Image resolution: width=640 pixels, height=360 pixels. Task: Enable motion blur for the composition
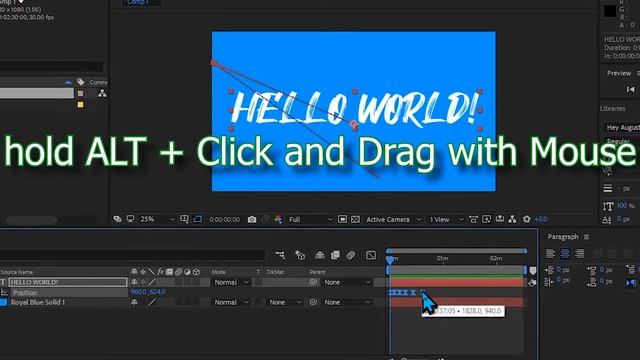351,255
